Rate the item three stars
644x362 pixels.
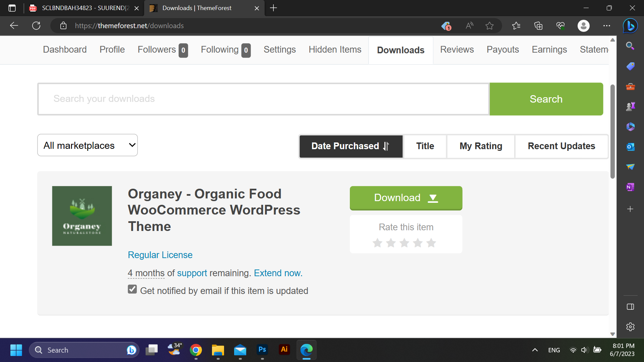(404, 243)
